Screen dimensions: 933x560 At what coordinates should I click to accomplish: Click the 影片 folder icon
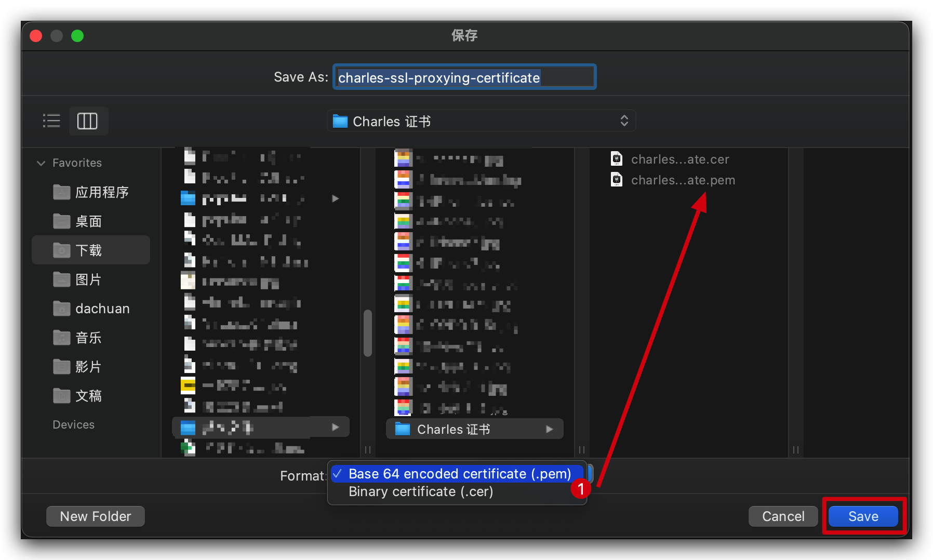[x=61, y=366]
